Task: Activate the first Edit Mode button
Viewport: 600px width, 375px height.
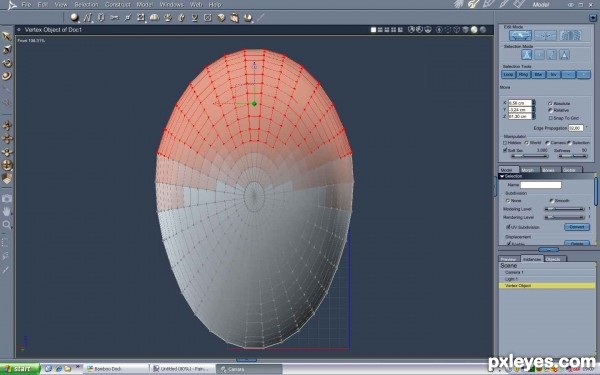Action: [520, 36]
